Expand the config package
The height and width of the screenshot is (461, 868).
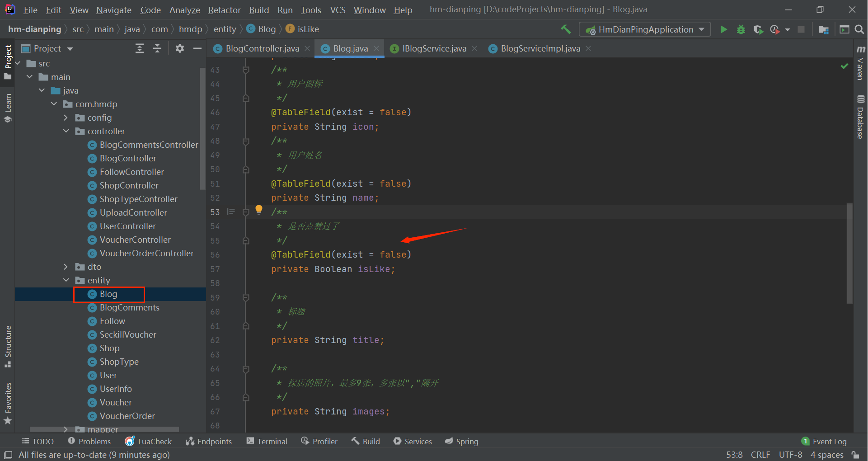point(66,118)
